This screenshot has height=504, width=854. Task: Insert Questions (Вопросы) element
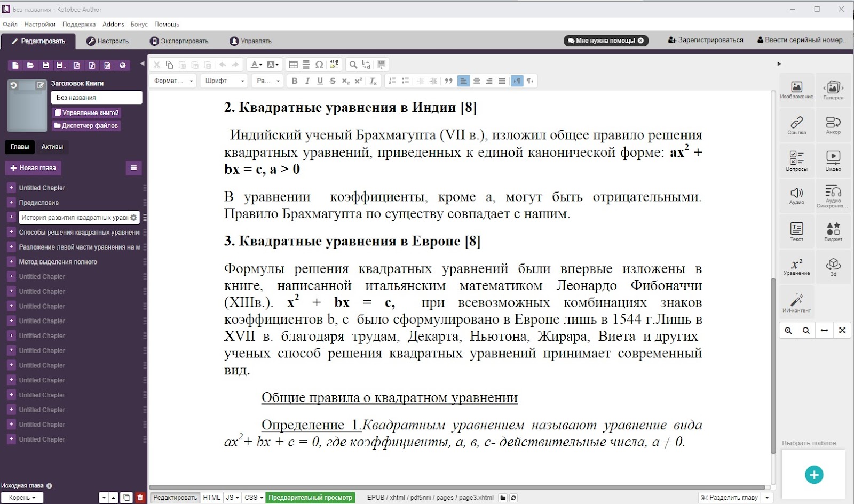click(796, 161)
